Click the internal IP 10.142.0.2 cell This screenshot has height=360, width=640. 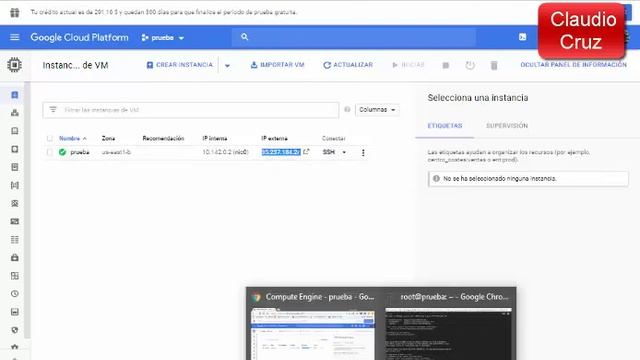[225, 152]
